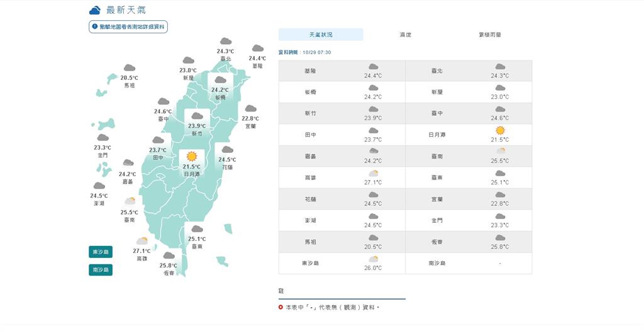Click the sun icon in 日月潭 table row
The width and height of the screenshot is (644, 331).
click(x=500, y=130)
